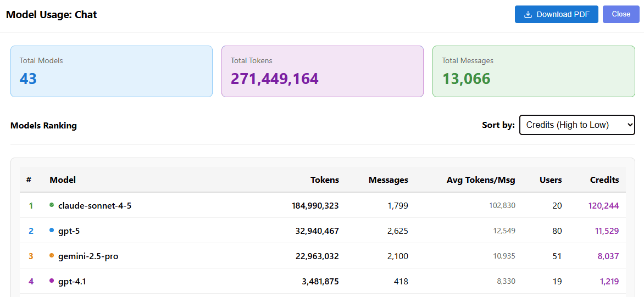Click the blue dot beside gpt-5

pos(52,231)
